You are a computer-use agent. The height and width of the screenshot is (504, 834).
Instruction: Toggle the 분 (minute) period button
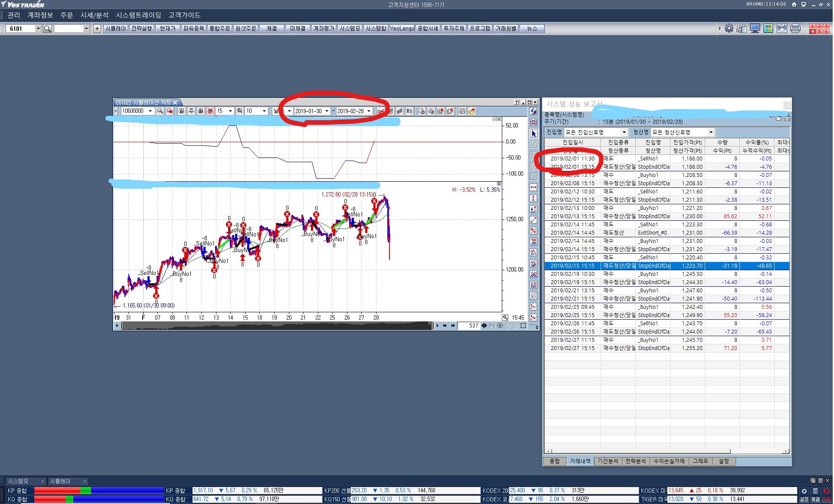click(210, 111)
